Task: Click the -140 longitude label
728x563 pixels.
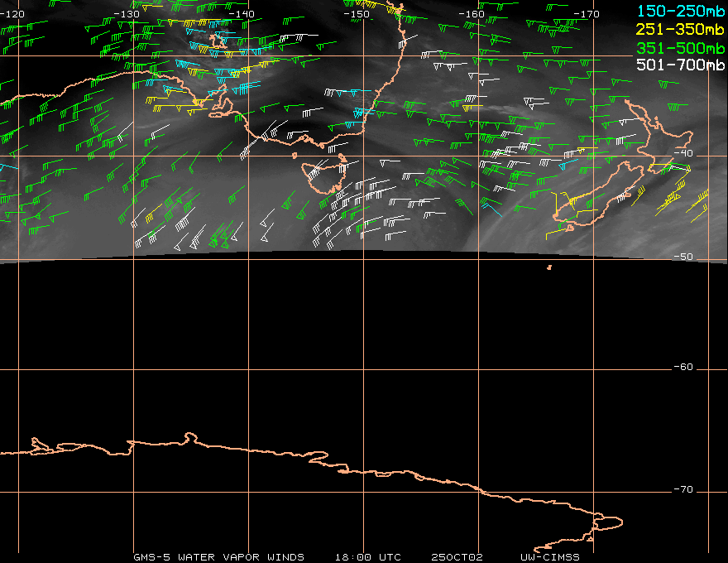Action: pos(242,14)
